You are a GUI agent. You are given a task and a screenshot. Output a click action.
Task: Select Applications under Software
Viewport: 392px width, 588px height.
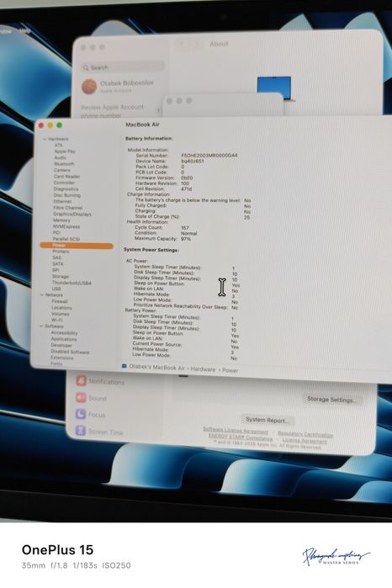tap(64, 339)
